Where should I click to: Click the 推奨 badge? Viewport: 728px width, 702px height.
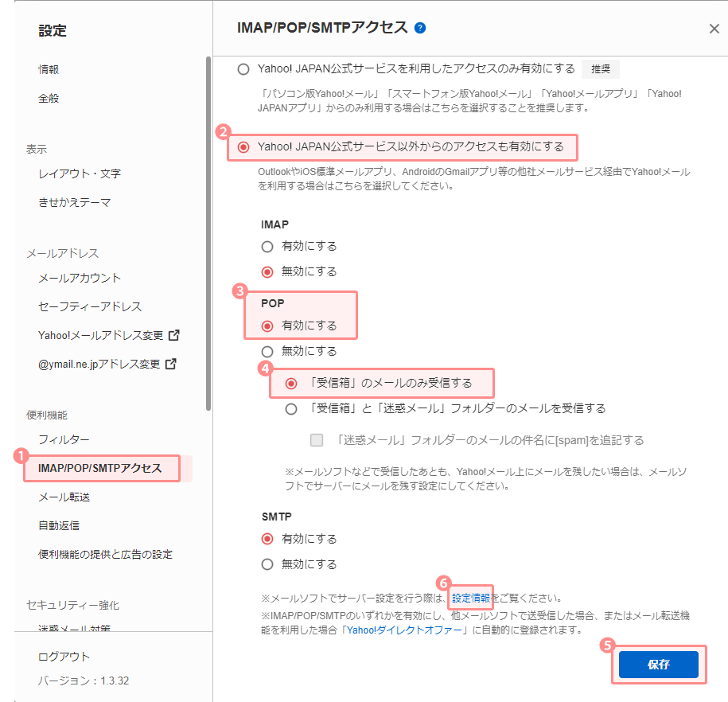(601, 69)
